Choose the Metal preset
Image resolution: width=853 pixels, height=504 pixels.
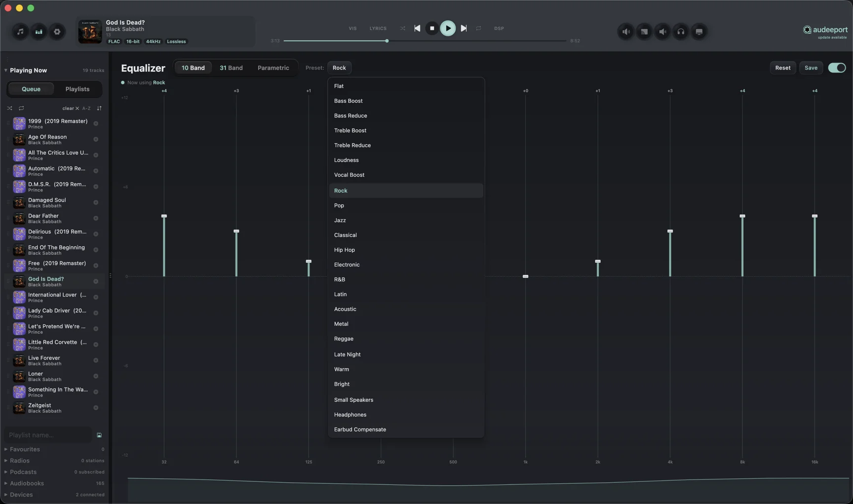point(406,324)
